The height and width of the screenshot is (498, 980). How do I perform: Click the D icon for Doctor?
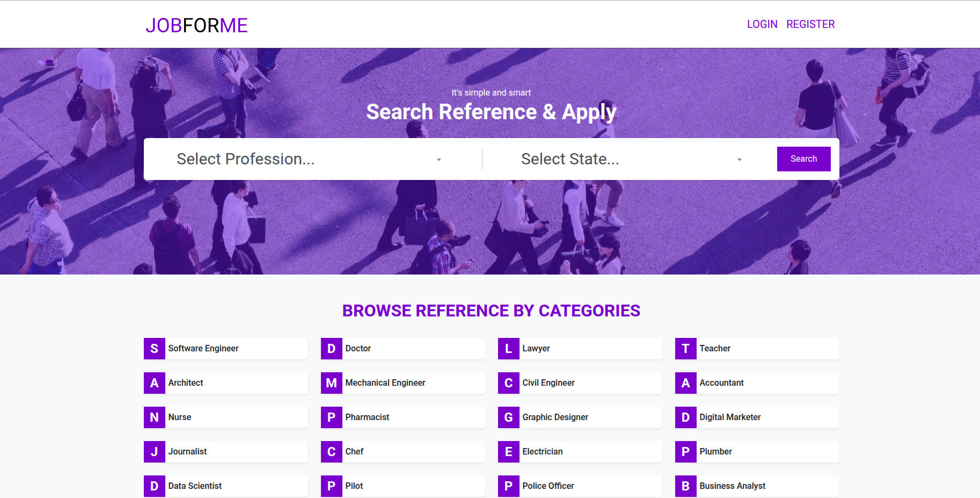point(332,349)
